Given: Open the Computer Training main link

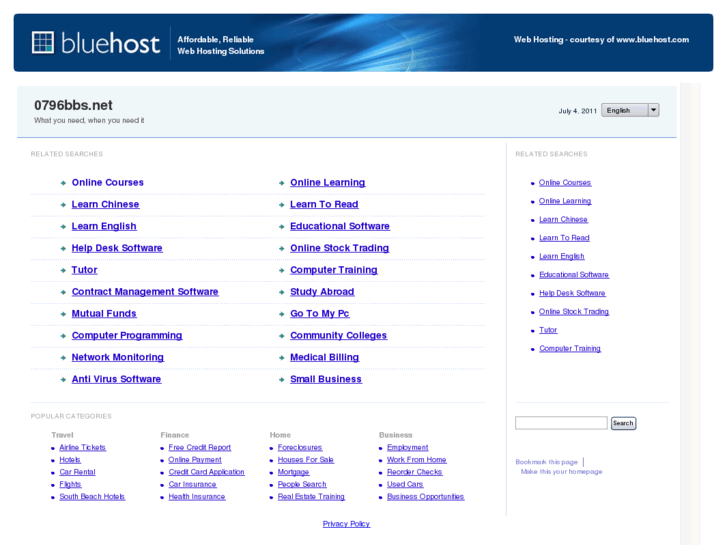Looking at the screenshot, I should (x=333, y=270).
